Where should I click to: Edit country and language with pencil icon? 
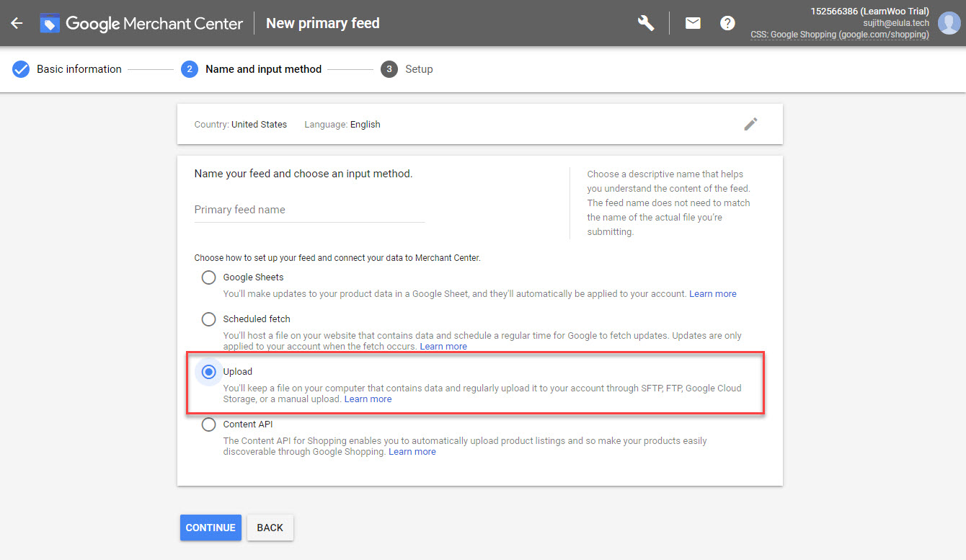tap(750, 124)
